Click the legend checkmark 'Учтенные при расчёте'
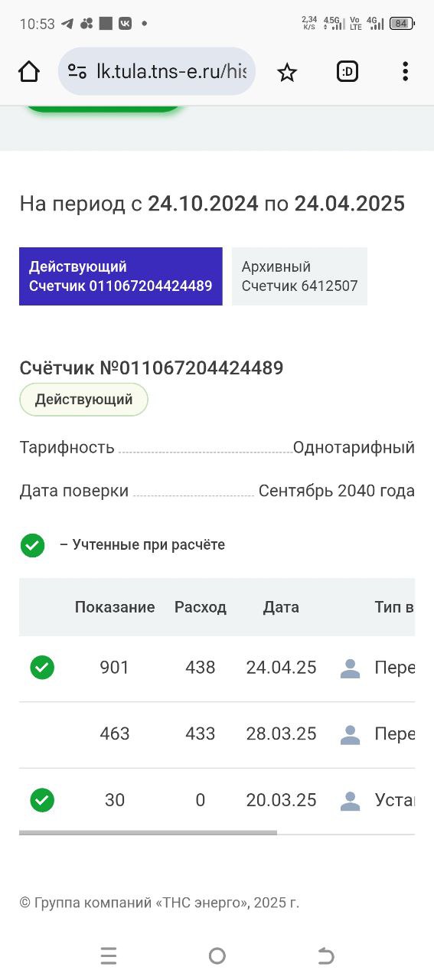The width and height of the screenshot is (434, 980). [32, 545]
